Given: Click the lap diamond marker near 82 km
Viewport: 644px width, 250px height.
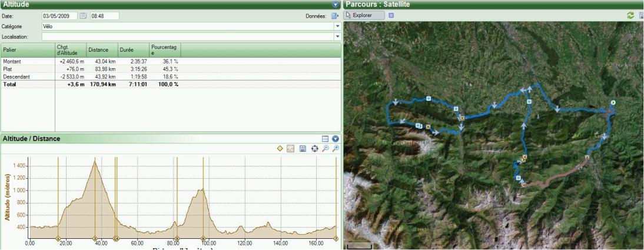Looking at the screenshot, I should coord(177,238).
